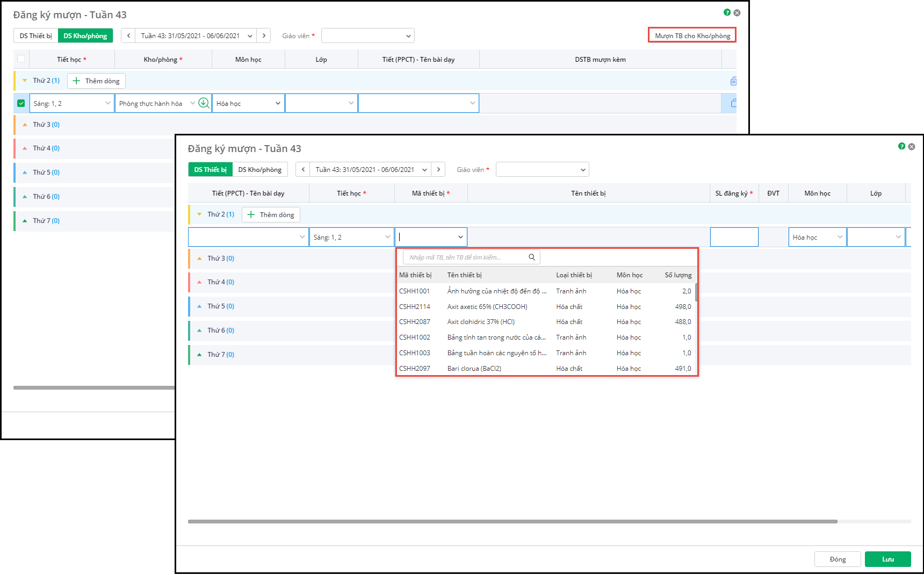The width and height of the screenshot is (924, 575).
Task: Click the Lưu save button
Action: [887, 559]
